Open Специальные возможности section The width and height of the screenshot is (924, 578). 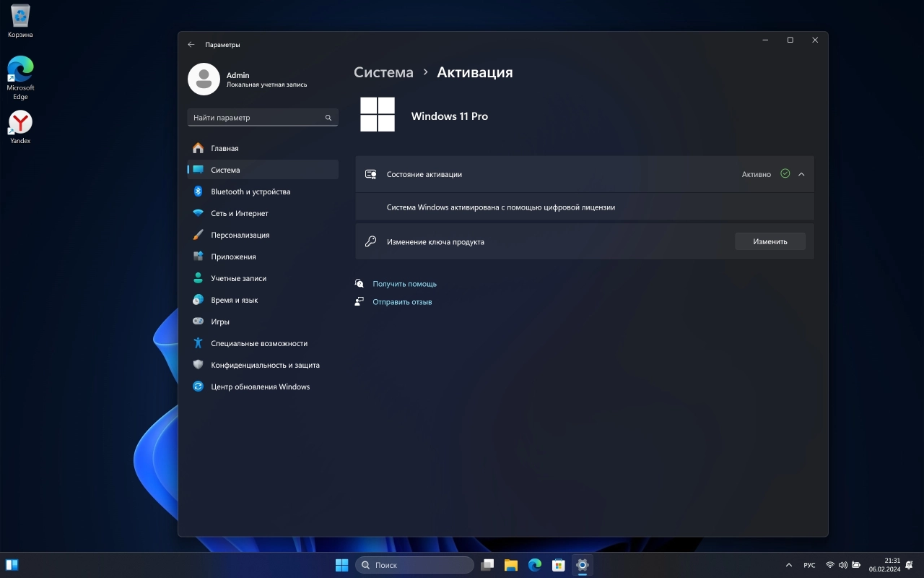tap(262, 343)
